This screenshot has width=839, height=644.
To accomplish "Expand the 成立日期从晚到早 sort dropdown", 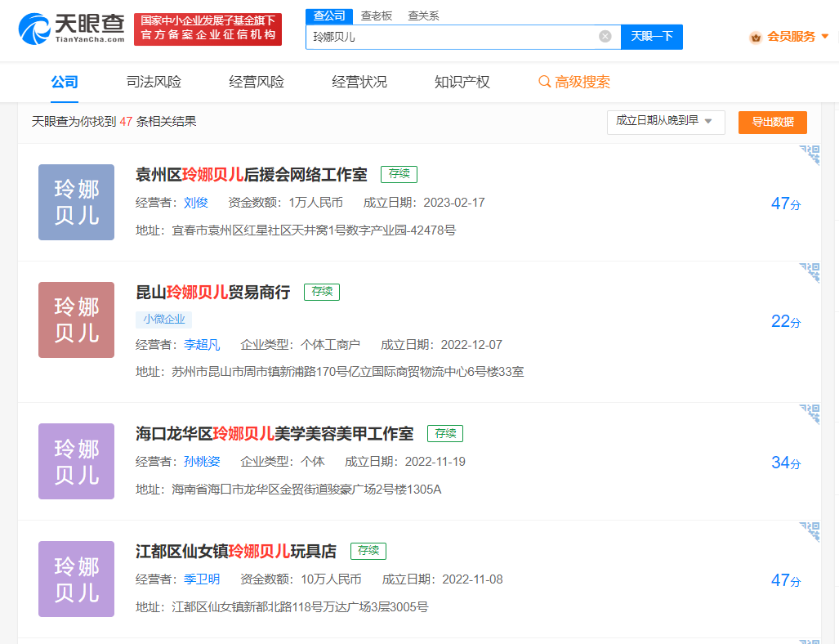I will [666, 121].
